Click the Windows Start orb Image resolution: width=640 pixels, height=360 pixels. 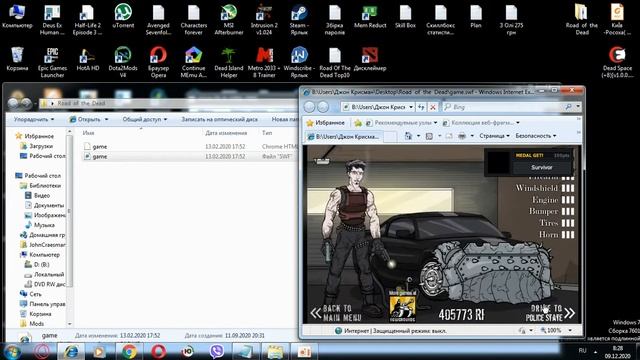point(12,351)
